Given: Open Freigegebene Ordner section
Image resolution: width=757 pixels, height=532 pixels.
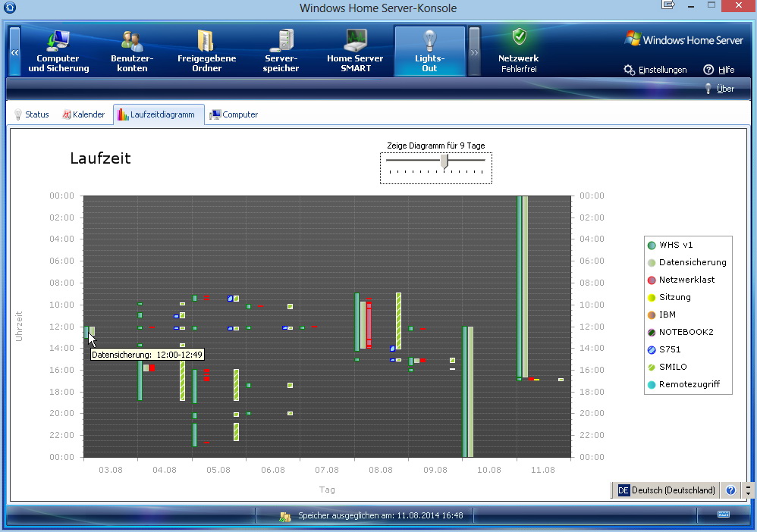Looking at the screenshot, I should pyautogui.click(x=206, y=51).
